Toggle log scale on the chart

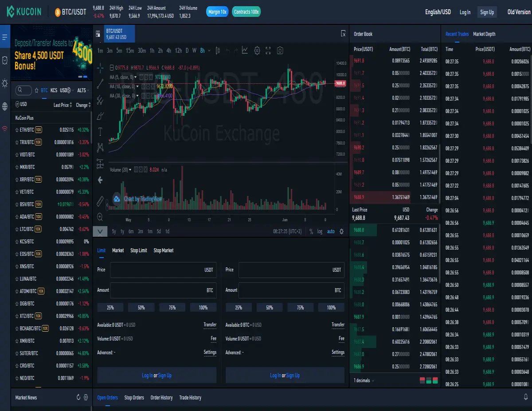320,231
